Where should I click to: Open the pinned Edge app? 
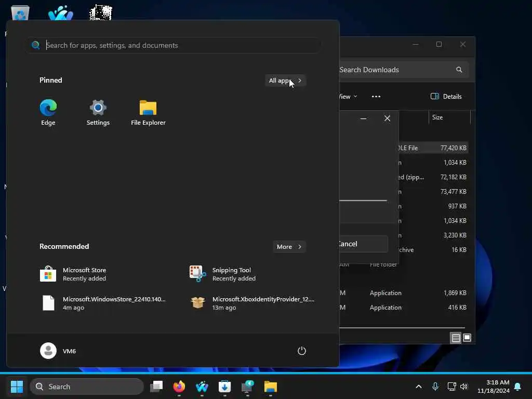click(x=48, y=113)
